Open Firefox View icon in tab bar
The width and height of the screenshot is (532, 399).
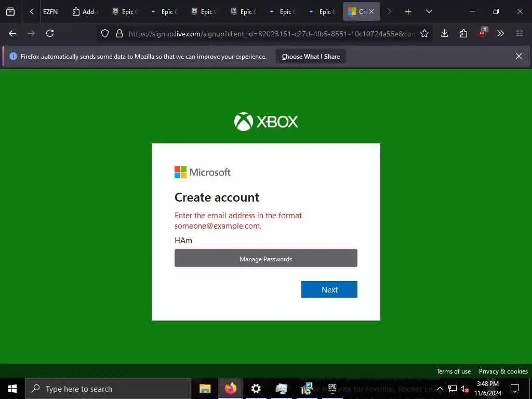[x=10, y=11]
